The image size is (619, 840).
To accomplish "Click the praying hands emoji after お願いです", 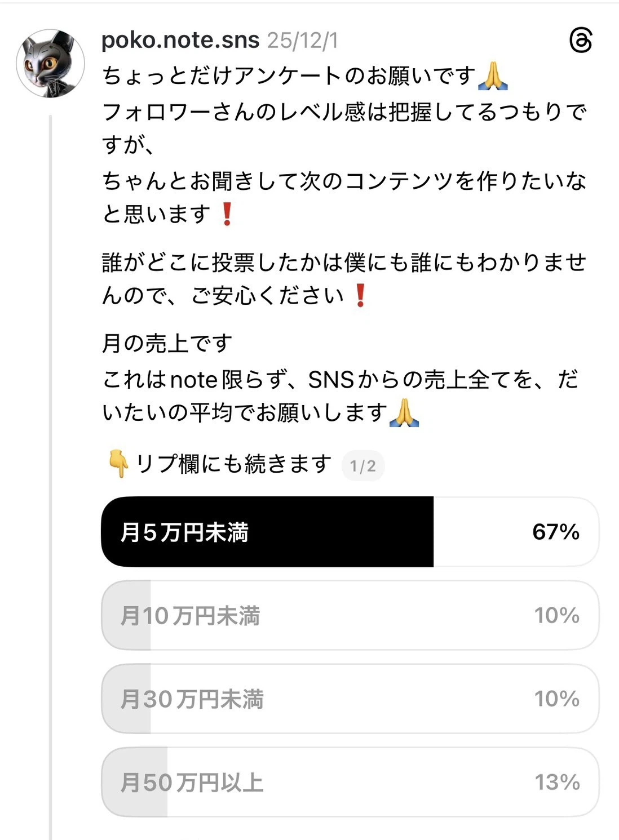I will pos(492,77).
